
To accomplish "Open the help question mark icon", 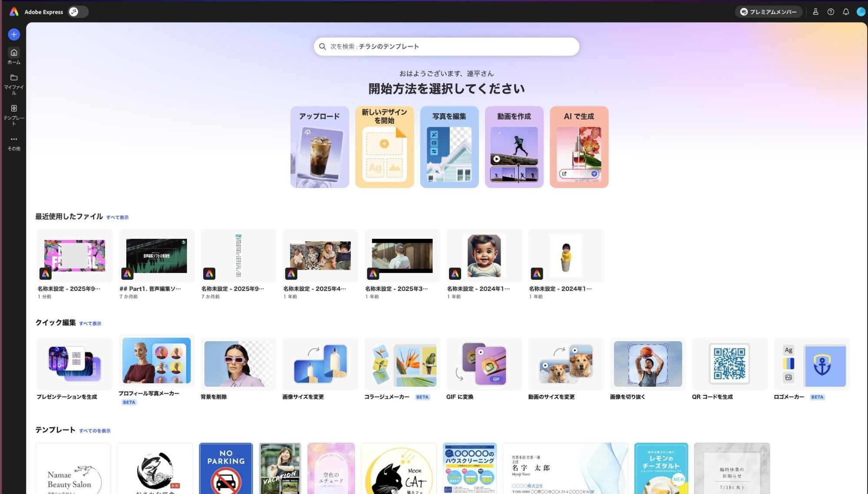I will (831, 12).
